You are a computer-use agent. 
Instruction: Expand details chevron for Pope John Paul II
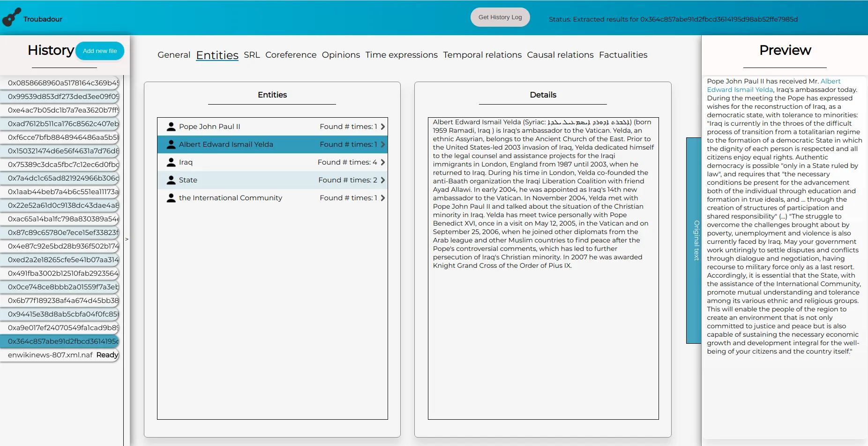pyautogui.click(x=383, y=126)
